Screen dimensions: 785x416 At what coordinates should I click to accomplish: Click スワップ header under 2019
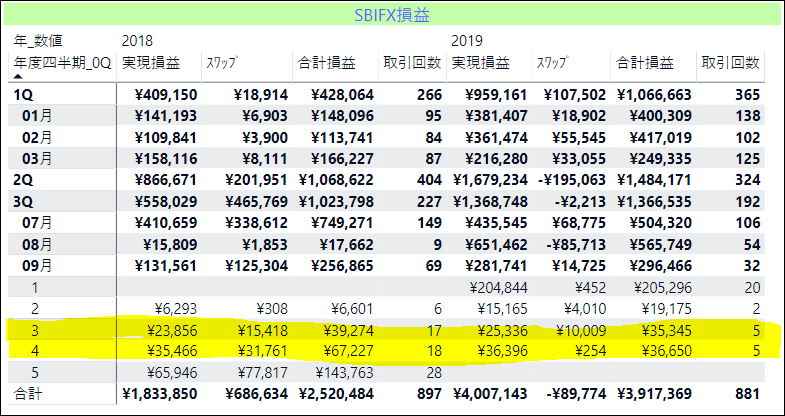coord(553,63)
